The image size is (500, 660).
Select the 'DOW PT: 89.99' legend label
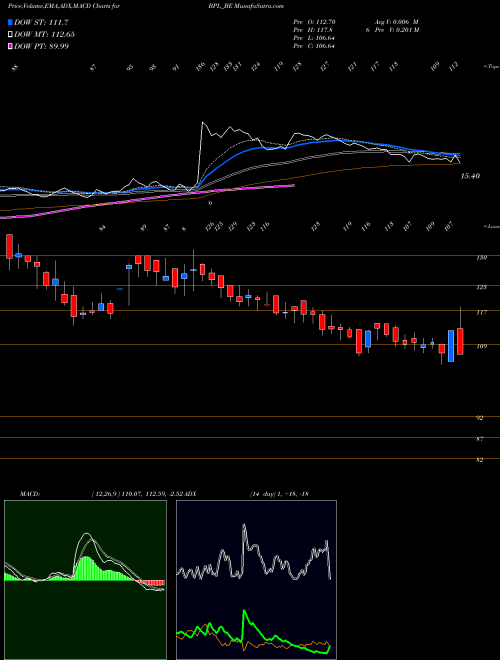tap(42, 46)
